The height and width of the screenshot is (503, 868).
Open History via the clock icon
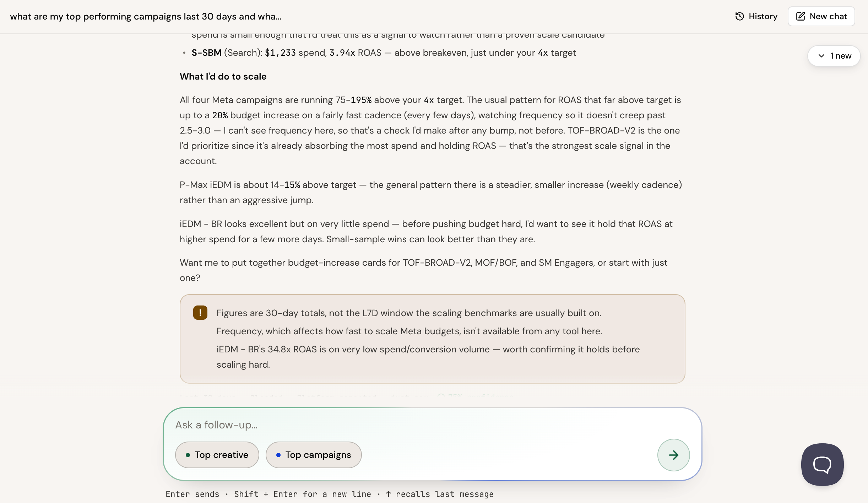(739, 16)
